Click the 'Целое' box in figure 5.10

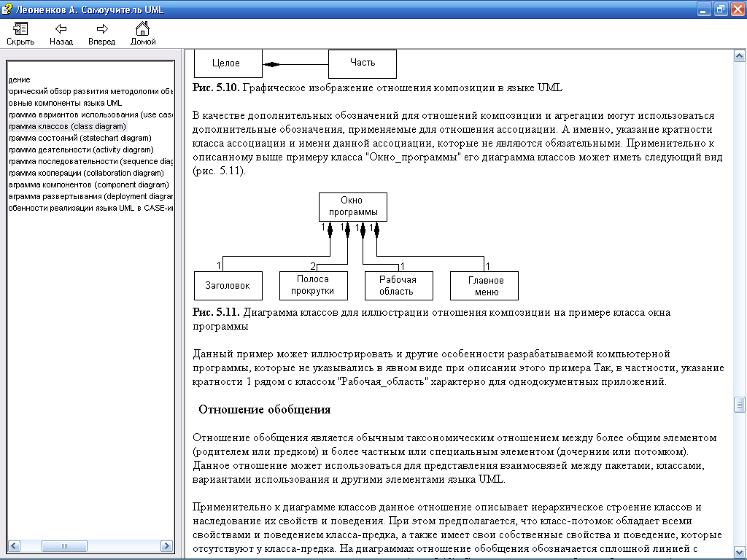pos(228,63)
